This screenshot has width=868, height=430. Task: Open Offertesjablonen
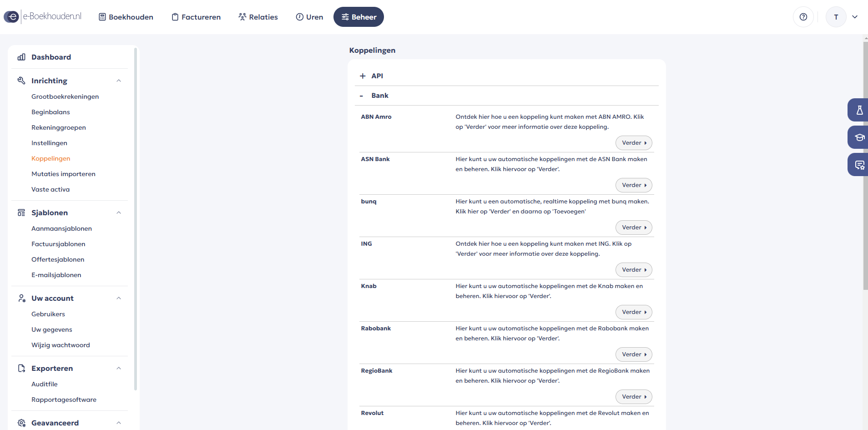pyautogui.click(x=58, y=259)
